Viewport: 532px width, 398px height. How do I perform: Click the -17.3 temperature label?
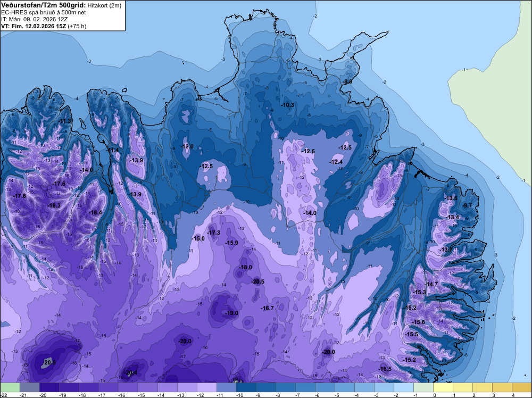[214, 233]
